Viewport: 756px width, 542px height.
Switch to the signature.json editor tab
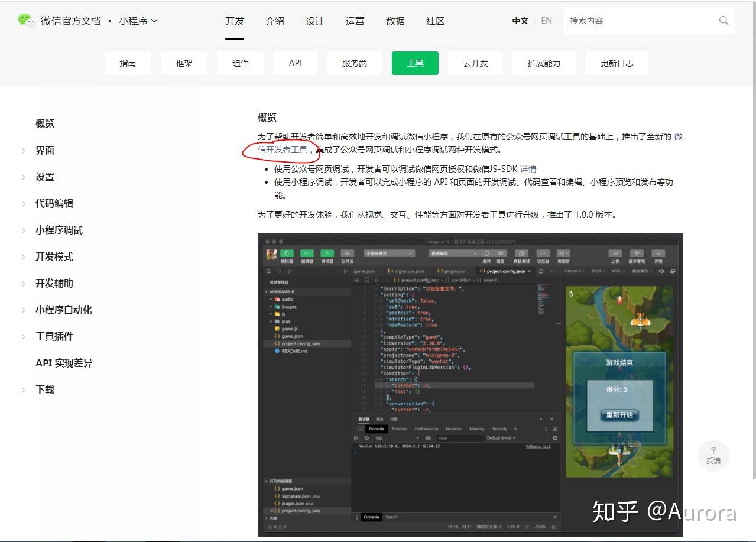(406, 271)
